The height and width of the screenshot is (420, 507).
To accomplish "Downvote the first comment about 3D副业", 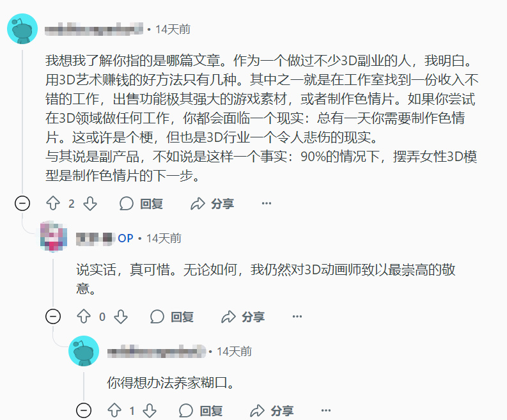I will (90, 203).
